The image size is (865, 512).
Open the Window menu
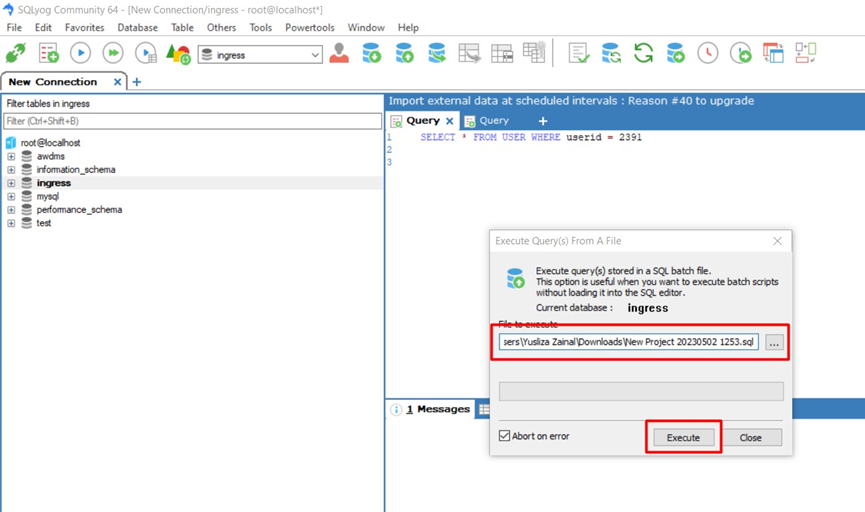point(366,28)
